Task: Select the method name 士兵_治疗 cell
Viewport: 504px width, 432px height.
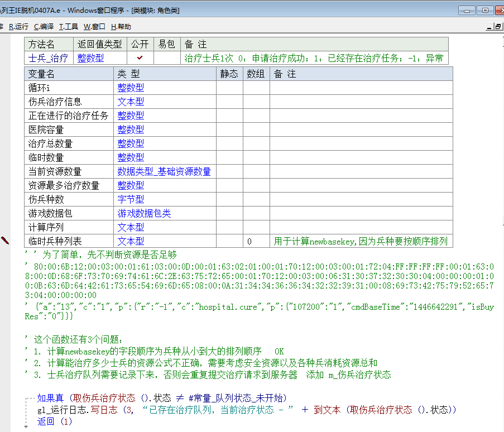Action: pos(49,57)
